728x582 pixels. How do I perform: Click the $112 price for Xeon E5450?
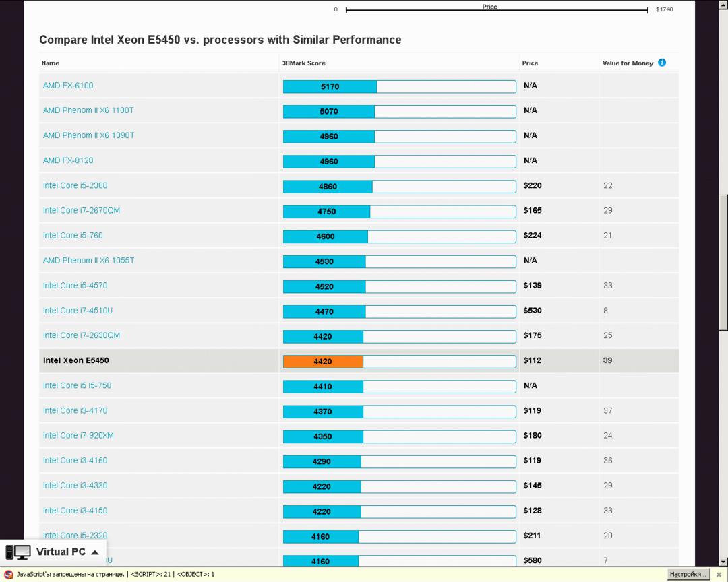pos(532,360)
